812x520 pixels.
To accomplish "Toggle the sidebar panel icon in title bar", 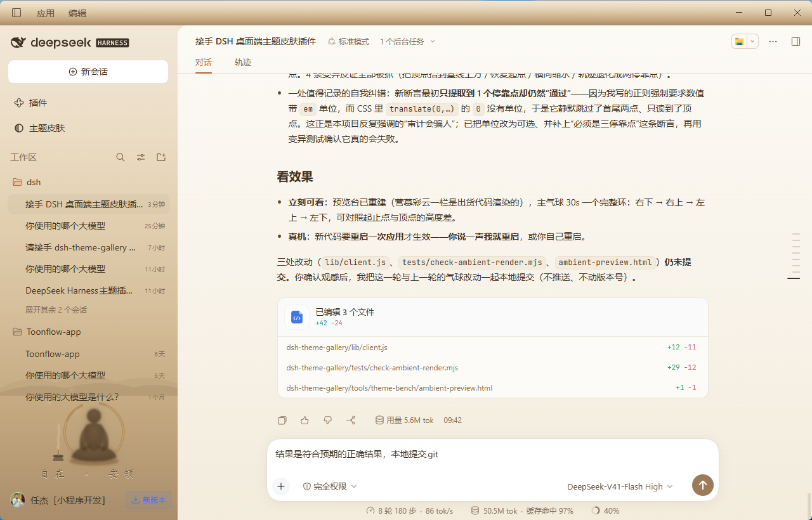I will point(16,13).
